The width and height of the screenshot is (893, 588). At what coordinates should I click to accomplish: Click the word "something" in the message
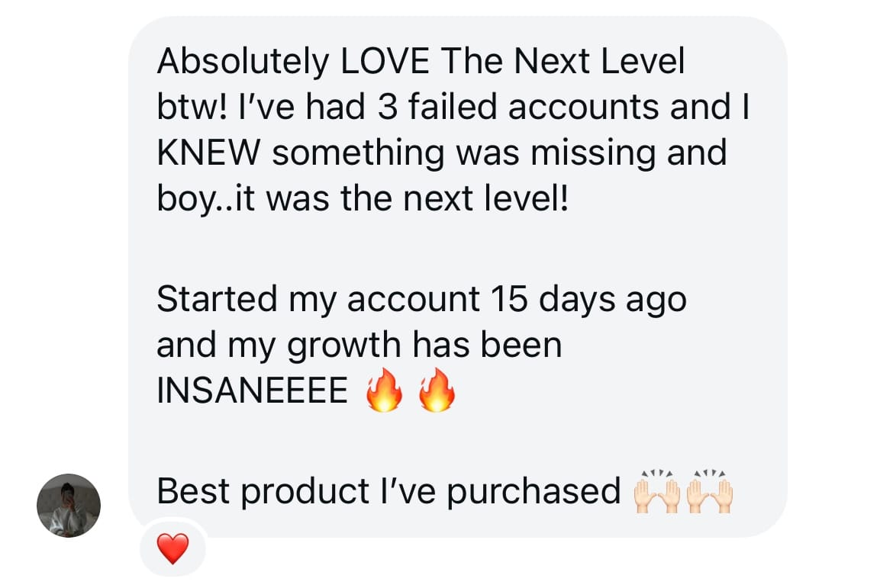point(357,154)
